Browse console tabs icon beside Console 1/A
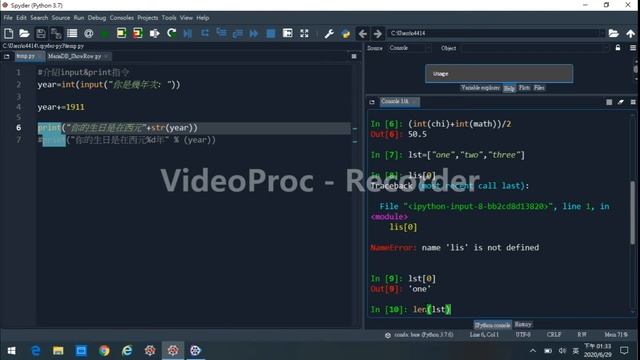Screen dimensions: 640x360 [372, 102]
